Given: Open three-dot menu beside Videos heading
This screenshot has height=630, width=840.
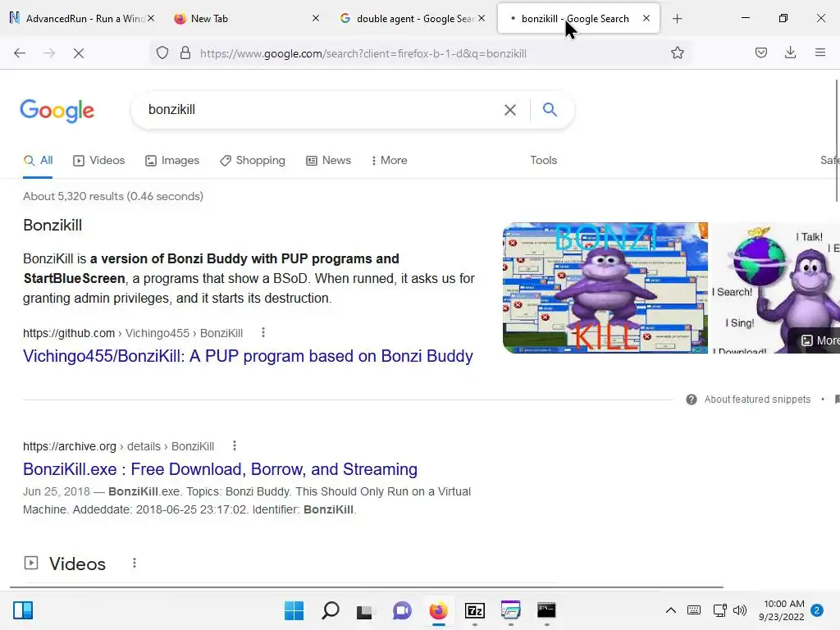Looking at the screenshot, I should (135, 563).
